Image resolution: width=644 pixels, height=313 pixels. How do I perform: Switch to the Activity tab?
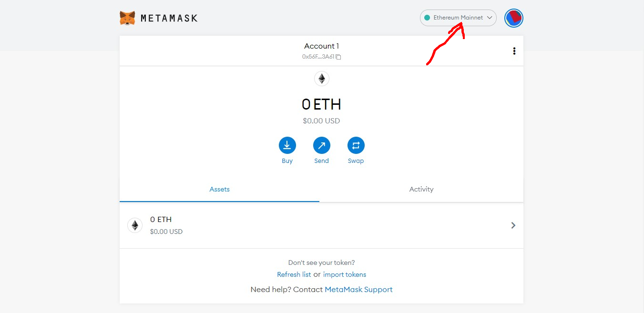coord(421,189)
